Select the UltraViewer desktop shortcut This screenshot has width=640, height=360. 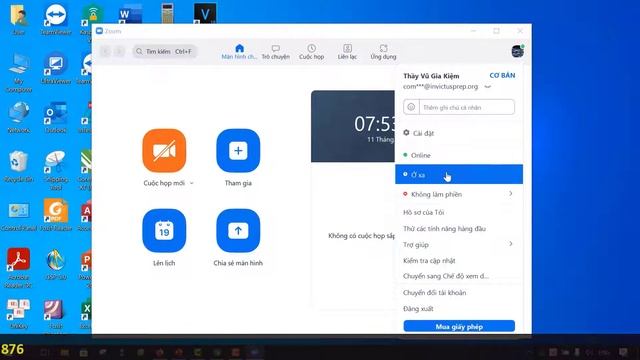click(x=56, y=68)
